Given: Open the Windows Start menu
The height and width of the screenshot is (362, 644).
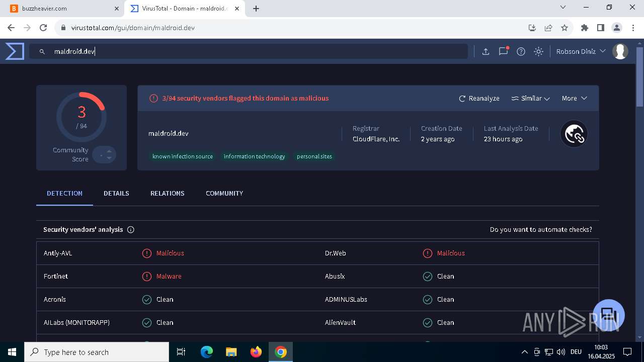Looking at the screenshot, I should pyautogui.click(x=12, y=352).
